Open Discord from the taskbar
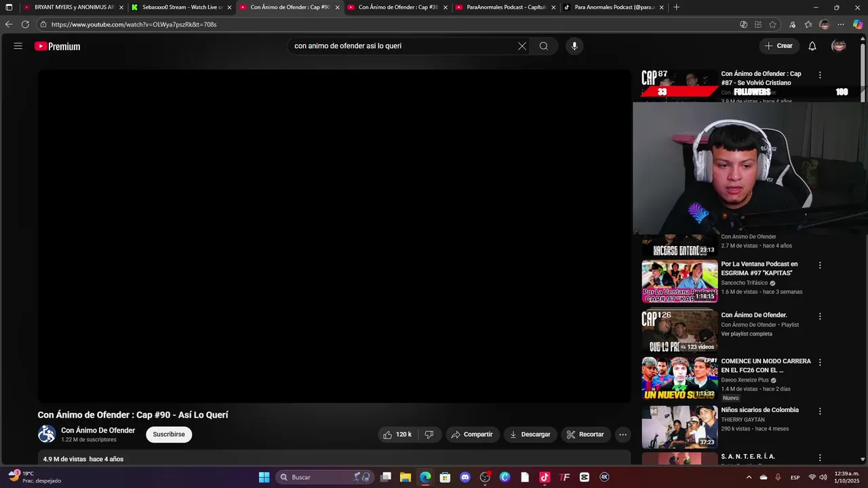The image size is (868, 488). (x=465, y=477)
